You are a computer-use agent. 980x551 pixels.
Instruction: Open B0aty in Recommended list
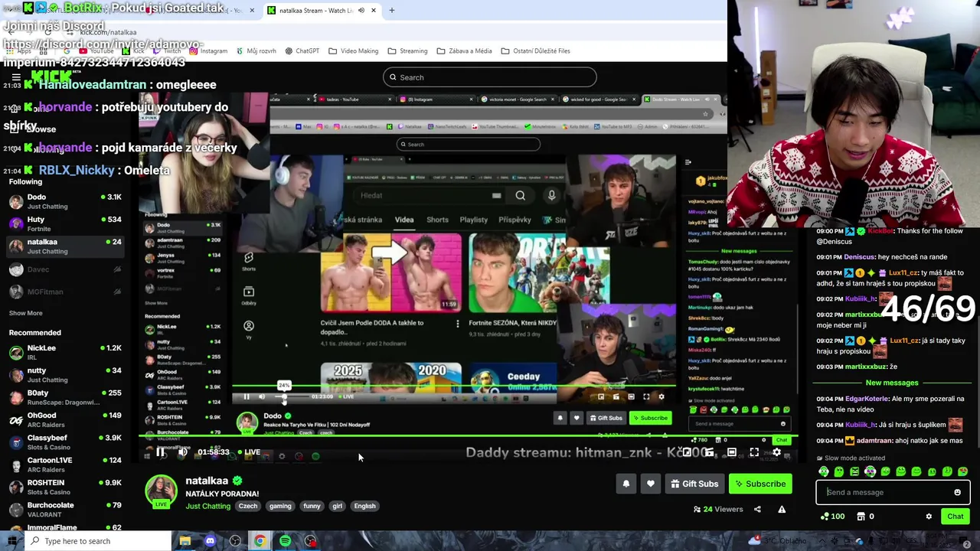coord(66,397)
